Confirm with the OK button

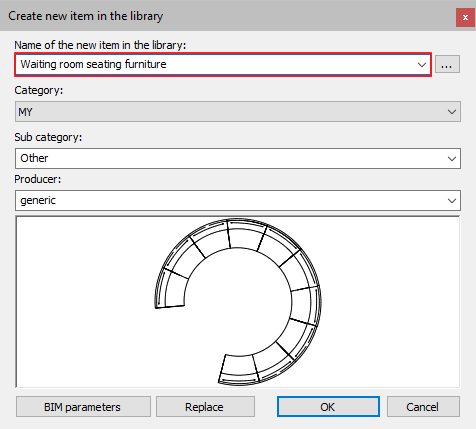pyautogui.click(x=328, y=407)
